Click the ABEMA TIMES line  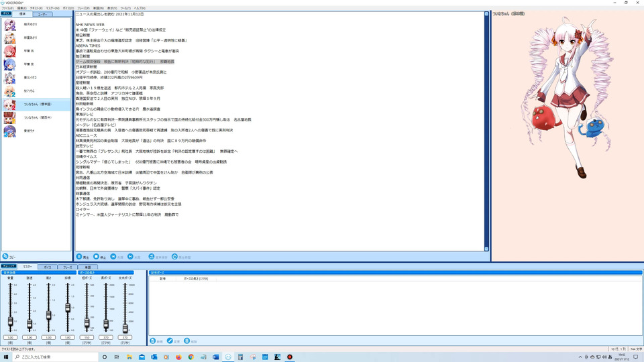pos(88,46)
